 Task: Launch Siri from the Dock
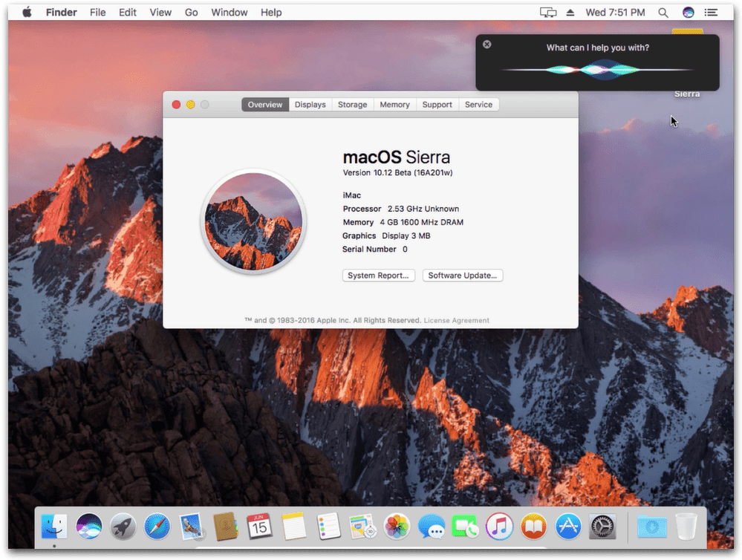pos(88,527)
